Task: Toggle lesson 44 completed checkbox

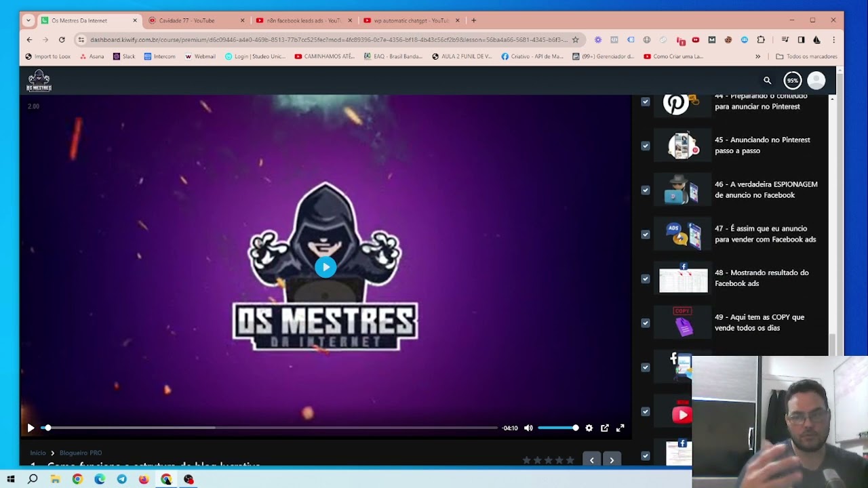Action: pyautogui.click(x=646, y=102)
